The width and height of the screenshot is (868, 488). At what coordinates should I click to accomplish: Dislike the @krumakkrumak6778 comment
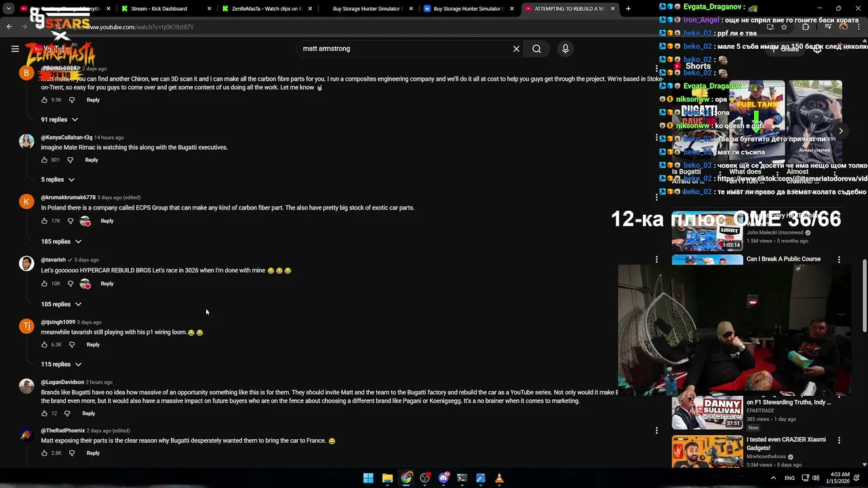pos(71,221)
